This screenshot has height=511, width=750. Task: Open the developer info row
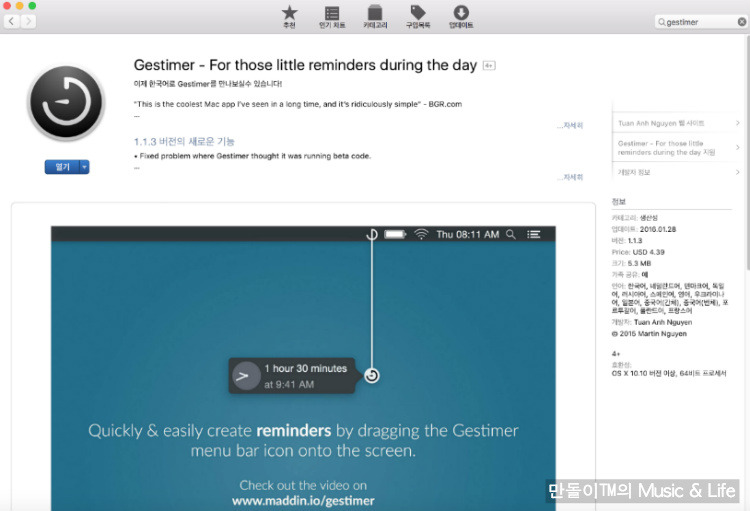[x=677, y=172]
